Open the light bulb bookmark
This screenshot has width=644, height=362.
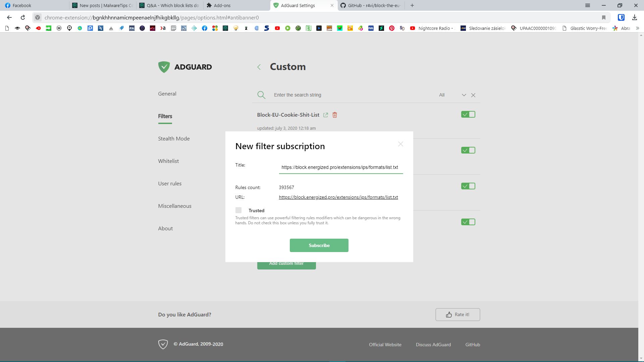pos(236,28)
